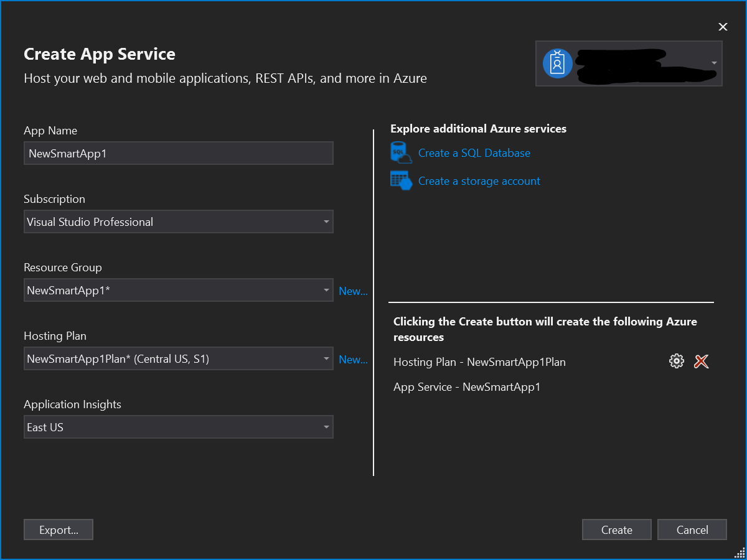The width and height of the screenshot is (747, 560).
Task: Click the SQL Database icon
Action: 401,152
